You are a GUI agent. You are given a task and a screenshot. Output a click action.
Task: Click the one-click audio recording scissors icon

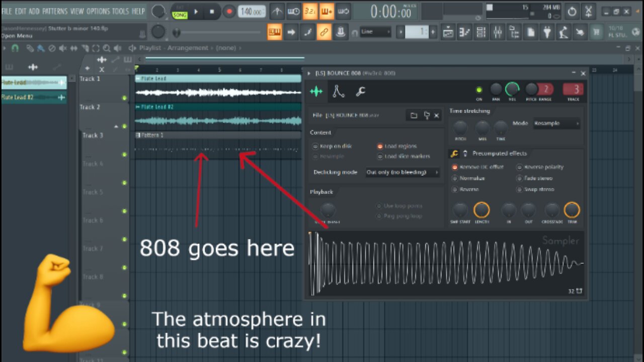(589, 11)
